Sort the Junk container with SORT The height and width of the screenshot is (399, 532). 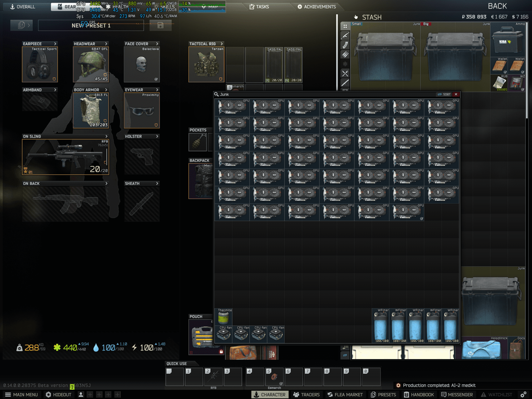click(x=444, y=94)
